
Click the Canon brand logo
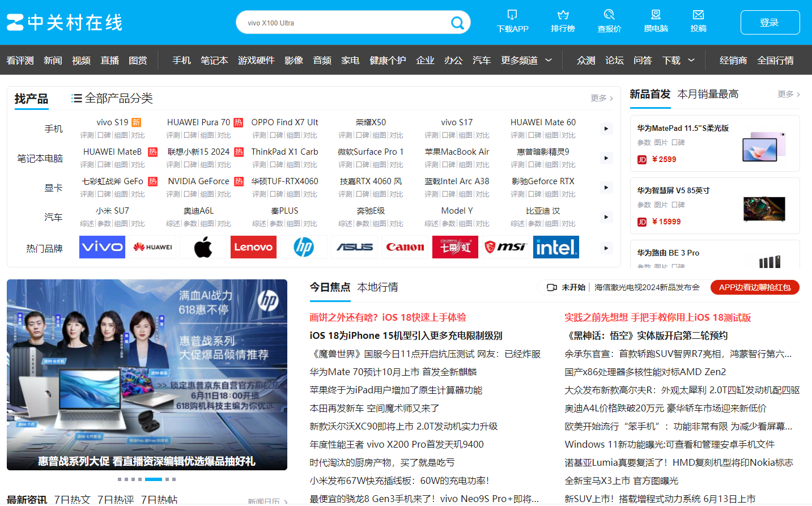pyautogui.click(x=405, y=247)
